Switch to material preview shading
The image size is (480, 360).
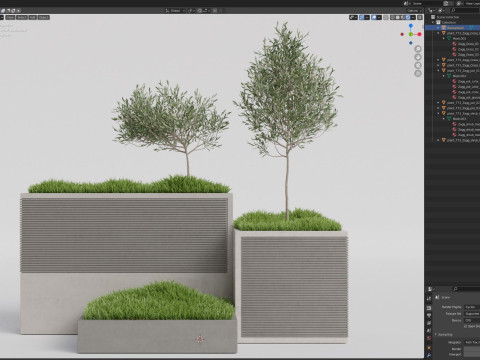click(403, 17)
